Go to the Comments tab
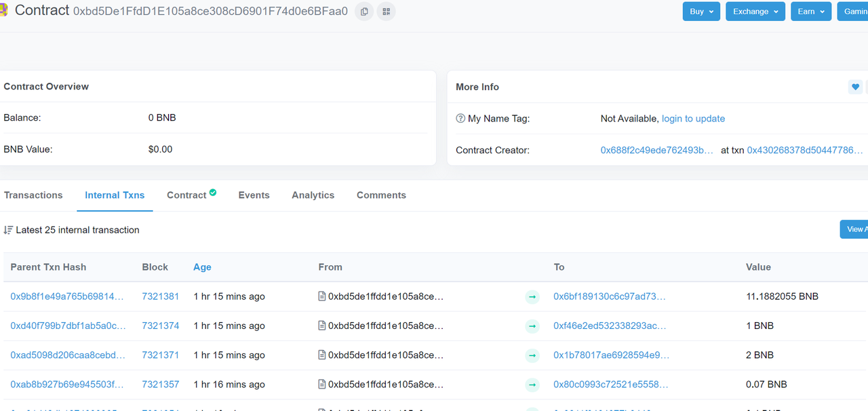Image resolution: width=868 pixels, height=411 pixels. [381, 195]
